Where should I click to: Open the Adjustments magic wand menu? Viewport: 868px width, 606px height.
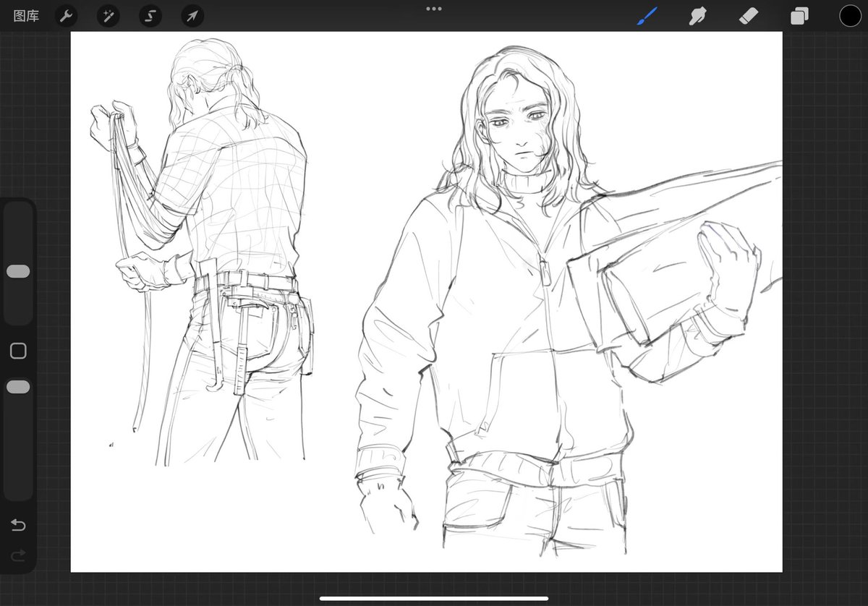[109, 16]
